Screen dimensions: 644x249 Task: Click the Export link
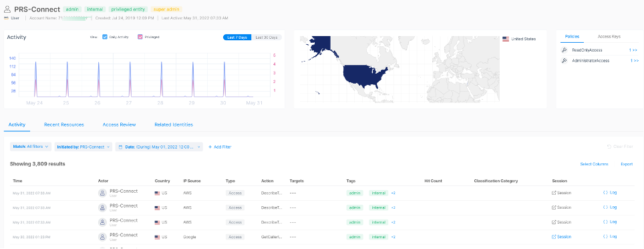tap(627, 164)
